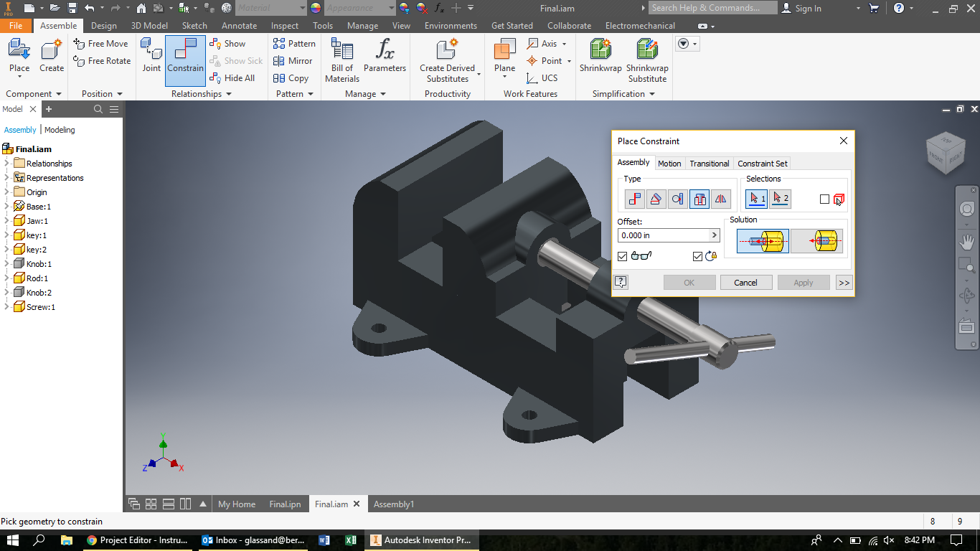
Task: Toggle the Lock Rotation checkbox
Action: coord(697,256)
